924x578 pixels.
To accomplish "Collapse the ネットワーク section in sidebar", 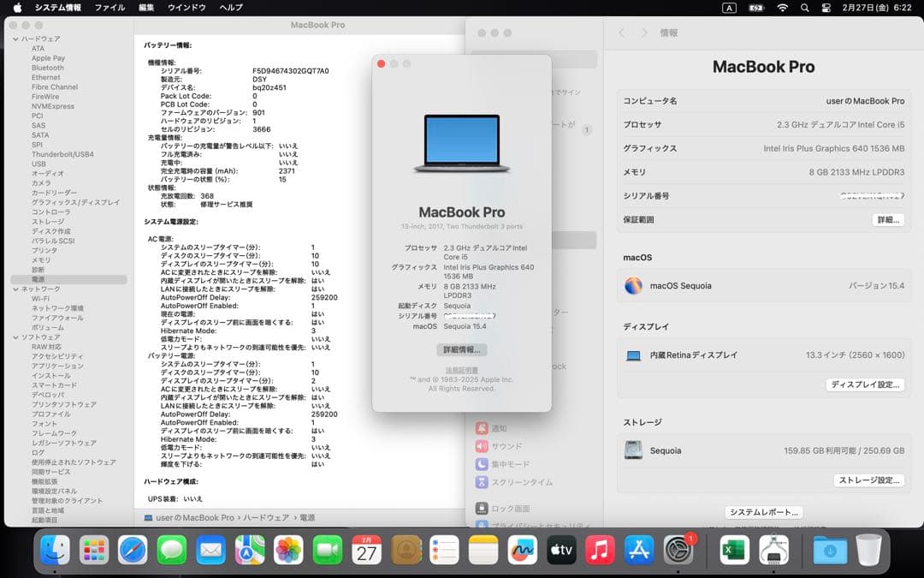I will tap(15, 289).
